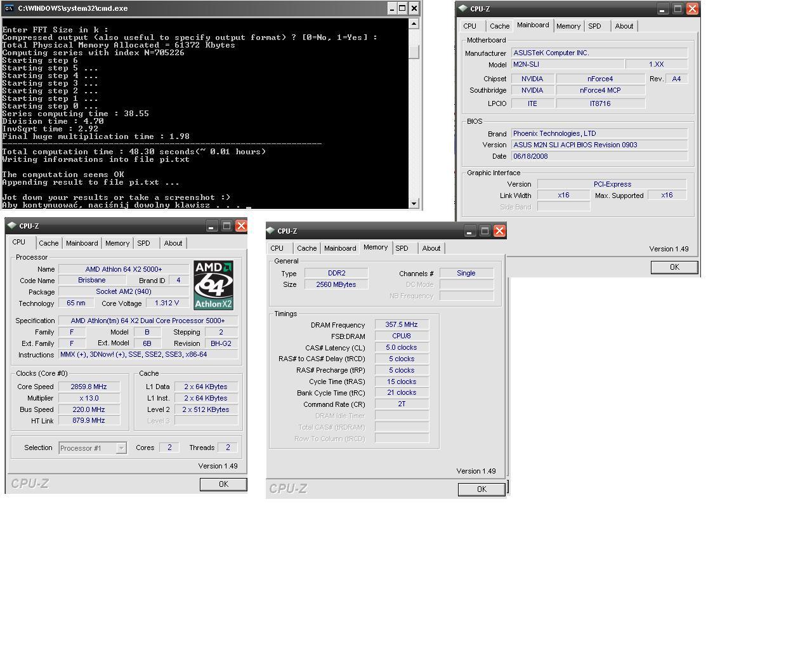Click the Name field AMD Athlon 64 X2 5000+
The height and width of the screenshot is (650, 812).
pyautogui.click(x=124, y=269)
